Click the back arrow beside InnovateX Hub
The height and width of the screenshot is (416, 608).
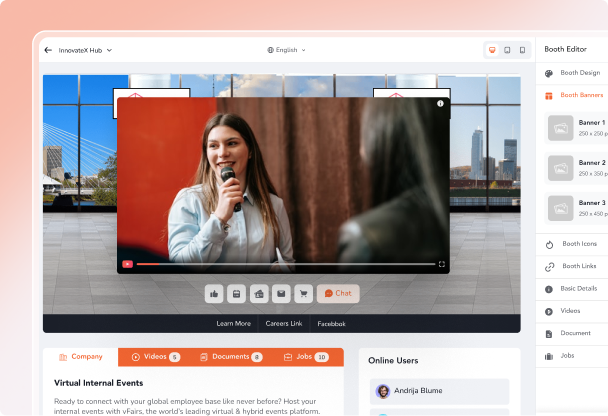coord(48,50)
